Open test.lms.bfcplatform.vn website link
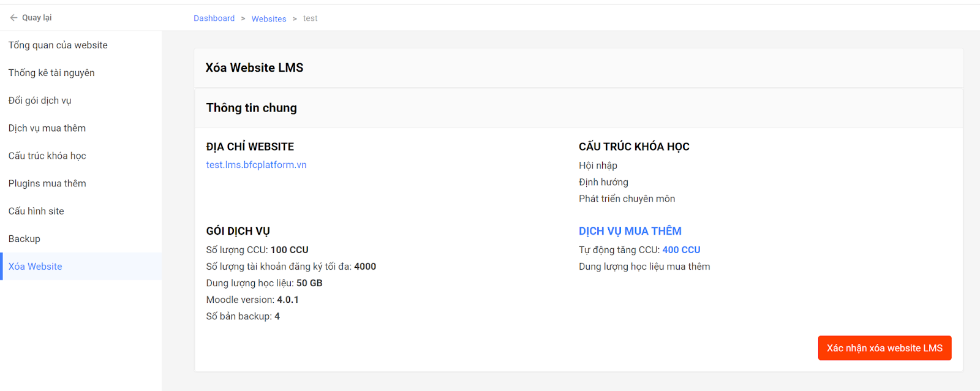This screenshot has width=980, height=391. point(256,165)
